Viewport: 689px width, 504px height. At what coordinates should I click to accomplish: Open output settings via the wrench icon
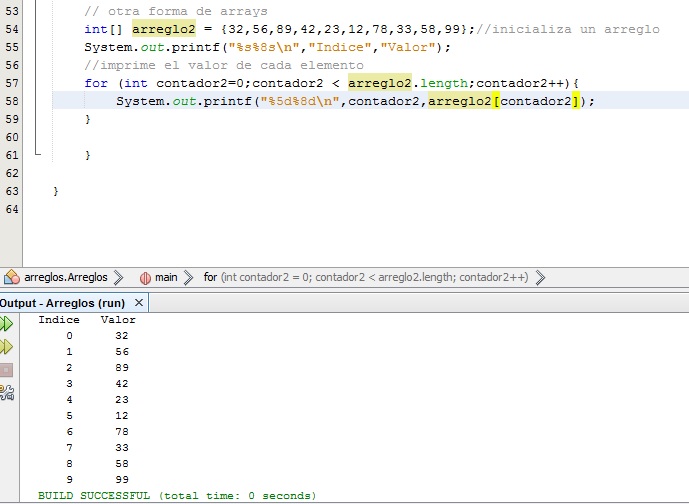pos(6,392)
